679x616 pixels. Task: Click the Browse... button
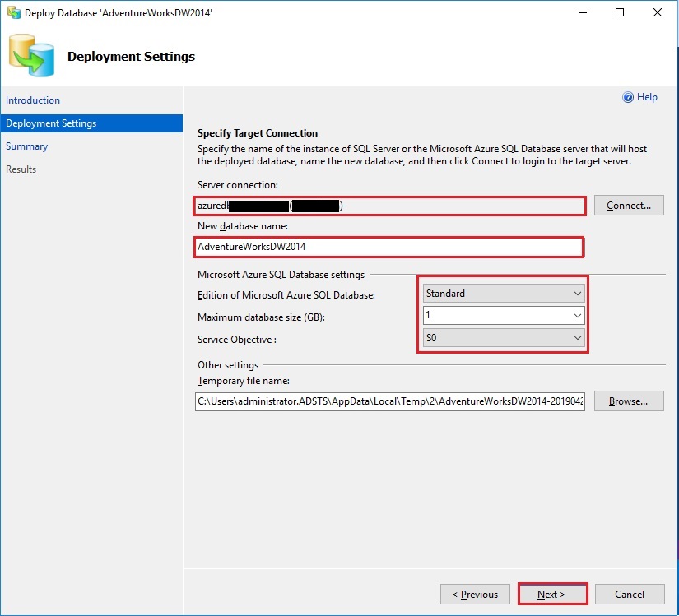point(629,401)
